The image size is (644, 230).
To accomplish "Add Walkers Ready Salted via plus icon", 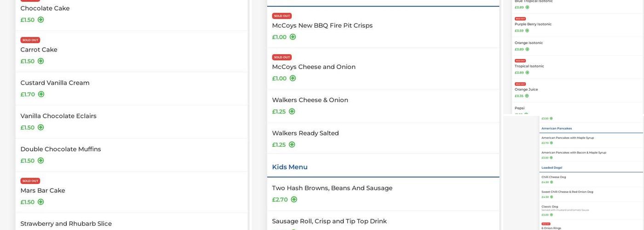I will pos(292,144).
